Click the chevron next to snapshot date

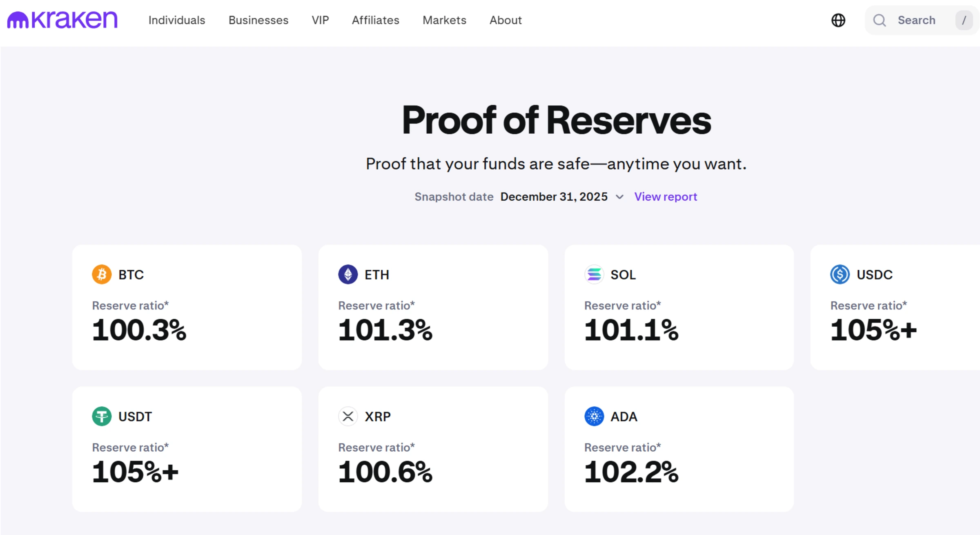coord(620,197)
